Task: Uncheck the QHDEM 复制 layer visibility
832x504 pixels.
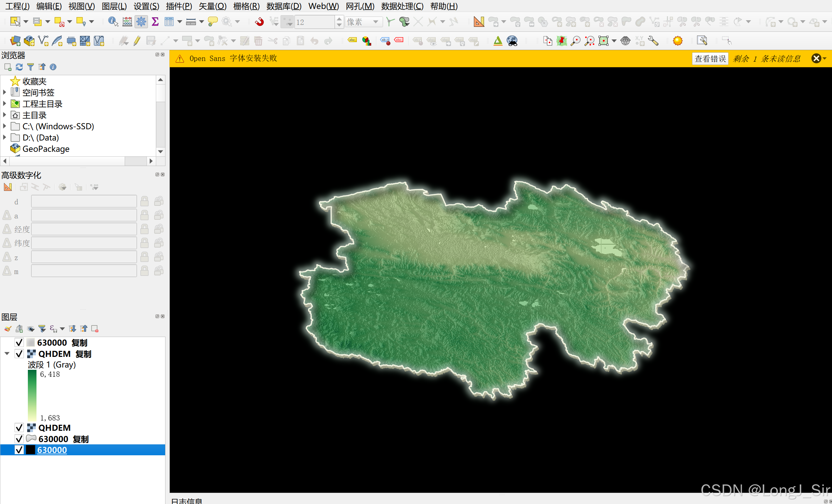Action: click(19, 354)
